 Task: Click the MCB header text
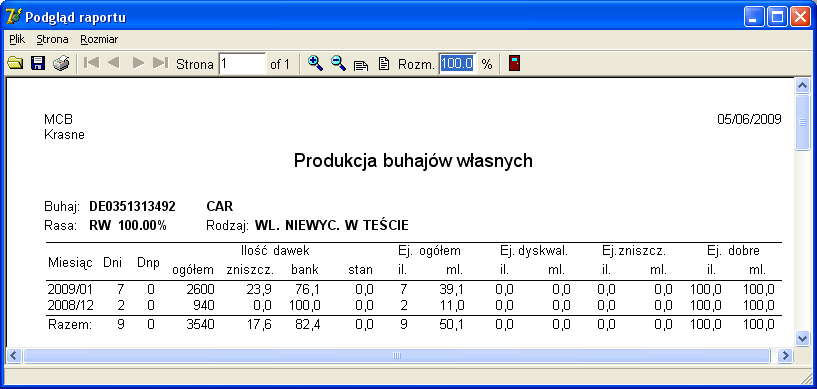58,120
